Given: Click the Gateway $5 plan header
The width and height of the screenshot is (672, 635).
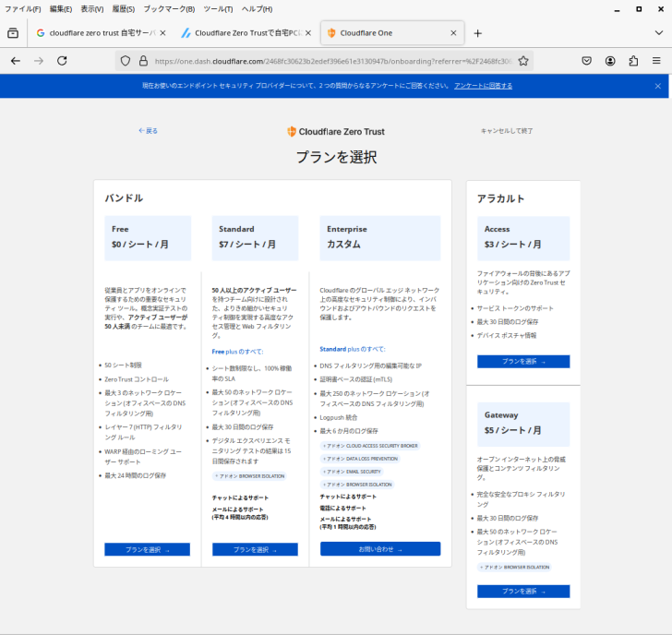Looking at the screenshot, I should coord(523,425).
